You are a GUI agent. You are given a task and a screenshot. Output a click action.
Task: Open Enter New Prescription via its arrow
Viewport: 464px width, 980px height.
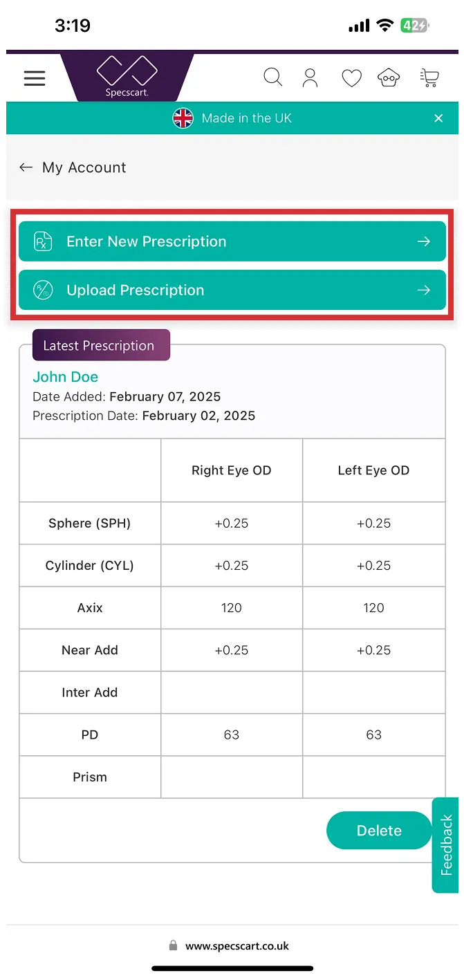coord(423,241)
